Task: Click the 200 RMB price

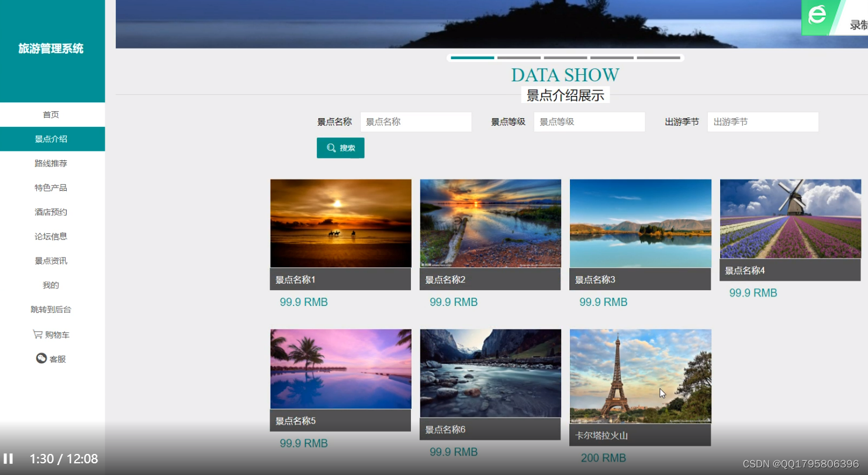Action: click(x=603, y=458)
